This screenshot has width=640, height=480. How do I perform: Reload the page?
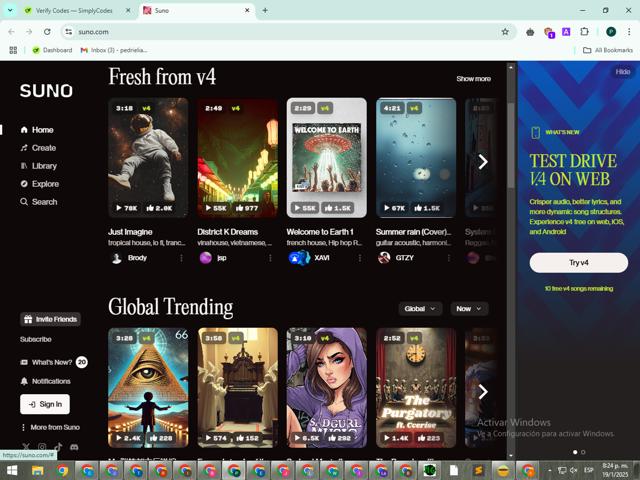click(x=47, y=32)
